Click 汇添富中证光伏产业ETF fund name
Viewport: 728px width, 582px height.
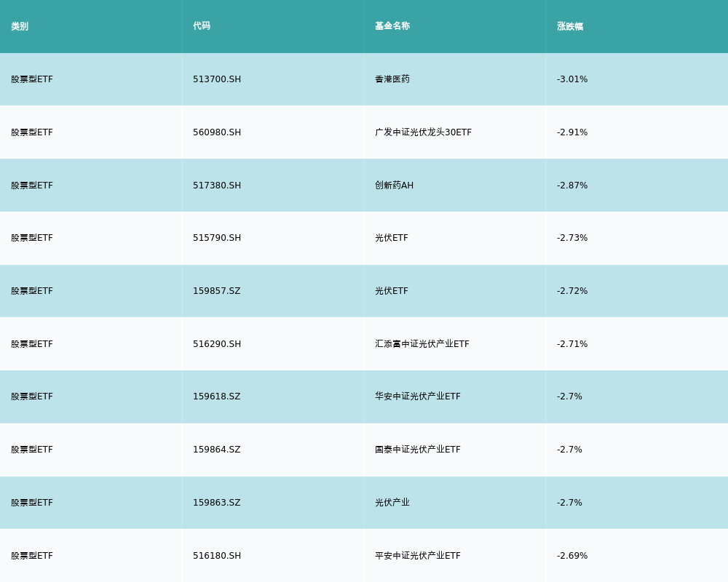(422, 344)
